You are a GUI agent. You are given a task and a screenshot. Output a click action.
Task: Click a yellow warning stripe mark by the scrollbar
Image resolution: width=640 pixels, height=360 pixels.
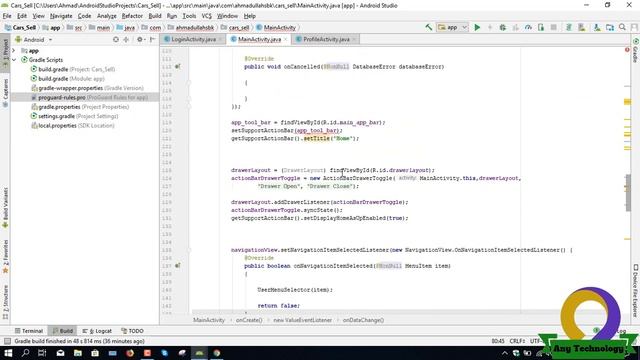(x=627, y=102)
